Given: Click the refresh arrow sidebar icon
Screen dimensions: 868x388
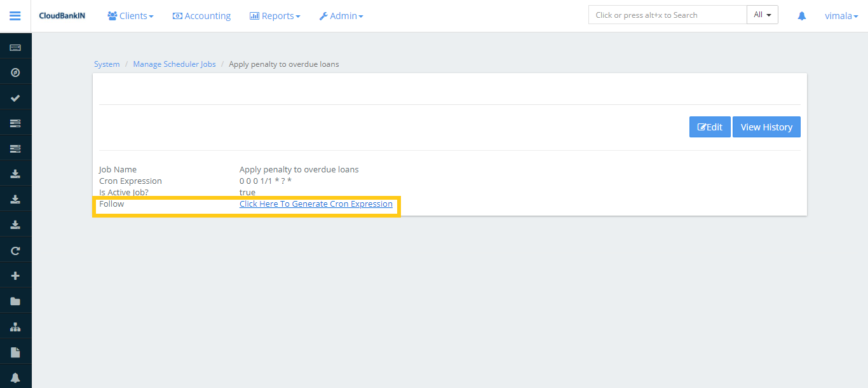Looking at the screenshot, I should click(x=15, y=251).
